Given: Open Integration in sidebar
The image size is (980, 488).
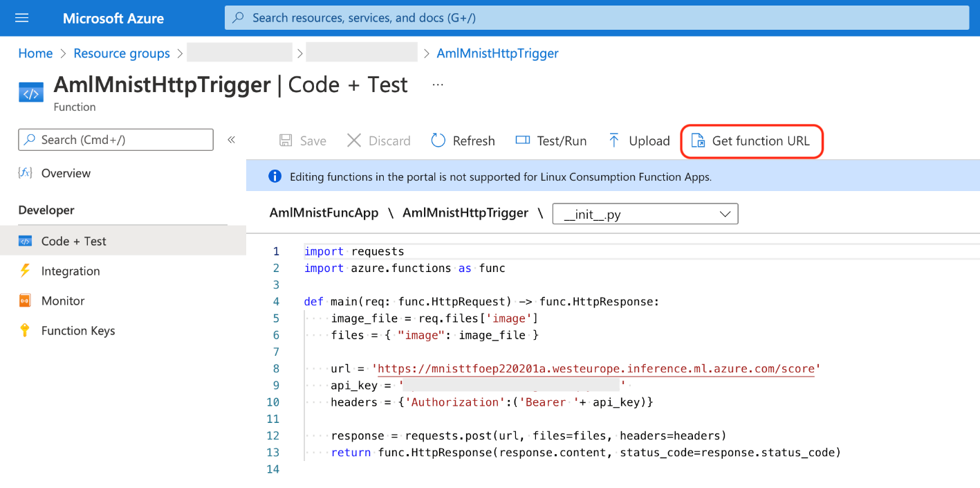Looking at the screenshot, I should pyautogui.click(x=71, y=271).
